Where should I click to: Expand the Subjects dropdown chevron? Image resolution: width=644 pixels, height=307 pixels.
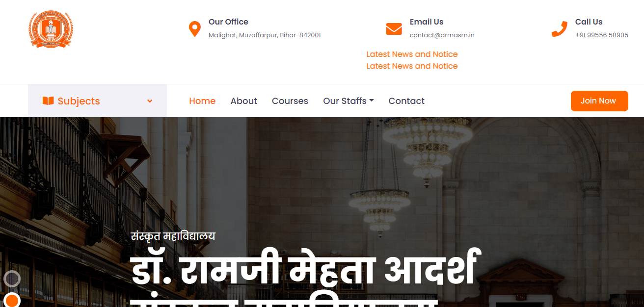(150, 101)
